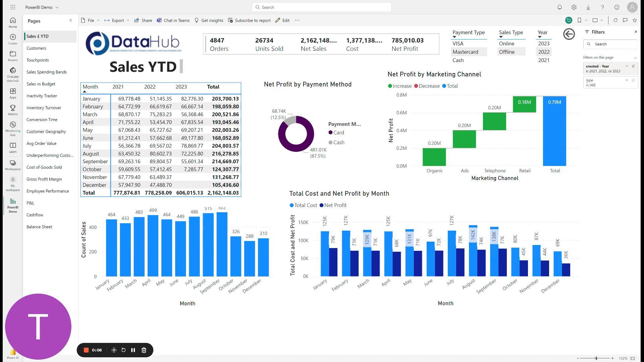644x362 pixels.
Task: Click the back arrow button on report
Action: 569,34
